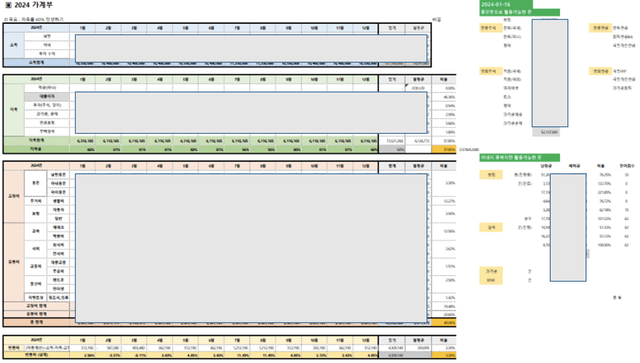Select the '2024 가계부' title cell
640x363 pixels.
coord(33,5)
